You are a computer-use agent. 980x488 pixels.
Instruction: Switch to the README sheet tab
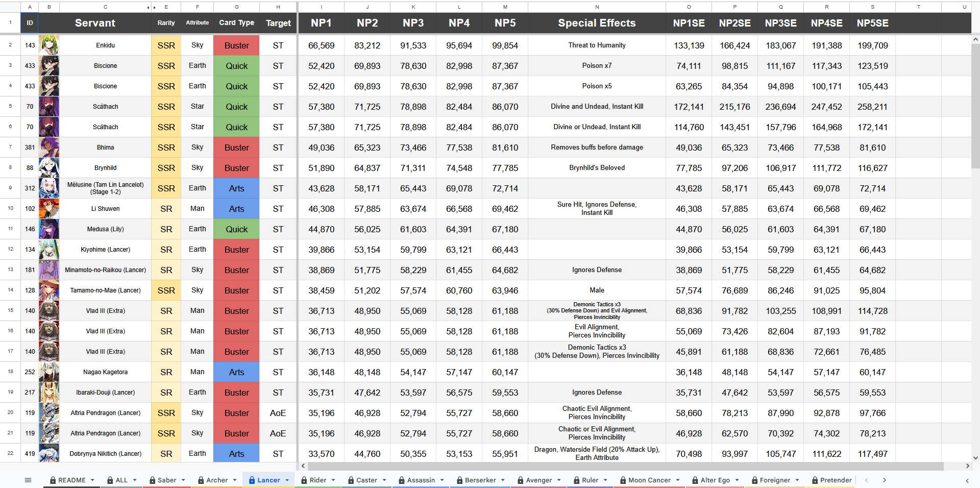click(72, 480)
